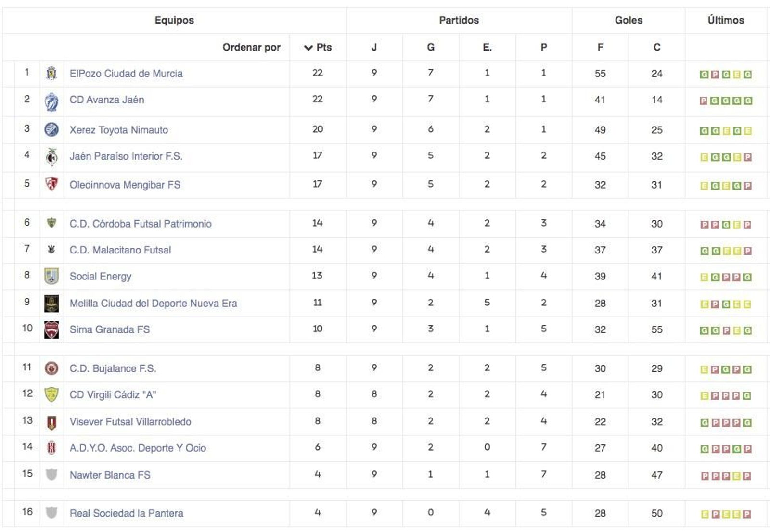Select the Melilla Ciudad del Deporte badge
Image resolution: width=770 pixels, height=532 pixels.
coord(51,303)
